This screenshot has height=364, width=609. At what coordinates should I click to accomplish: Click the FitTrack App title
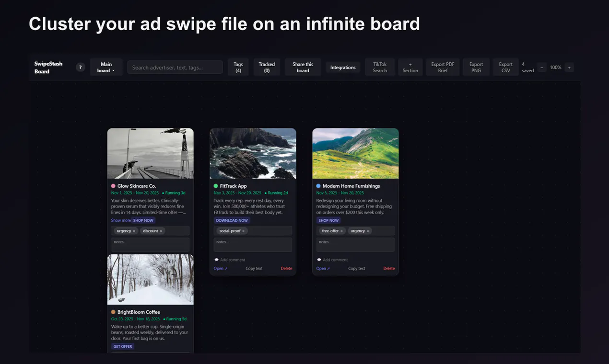tap(234, 186)
